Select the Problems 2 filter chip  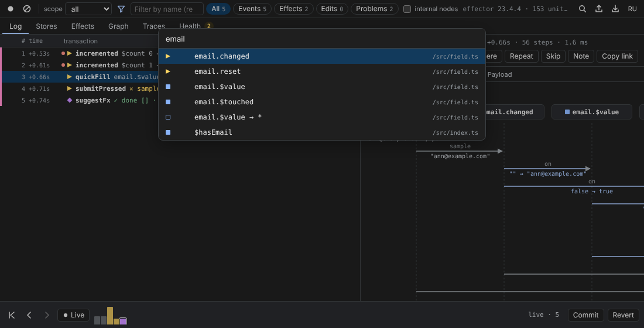point(375,9)
